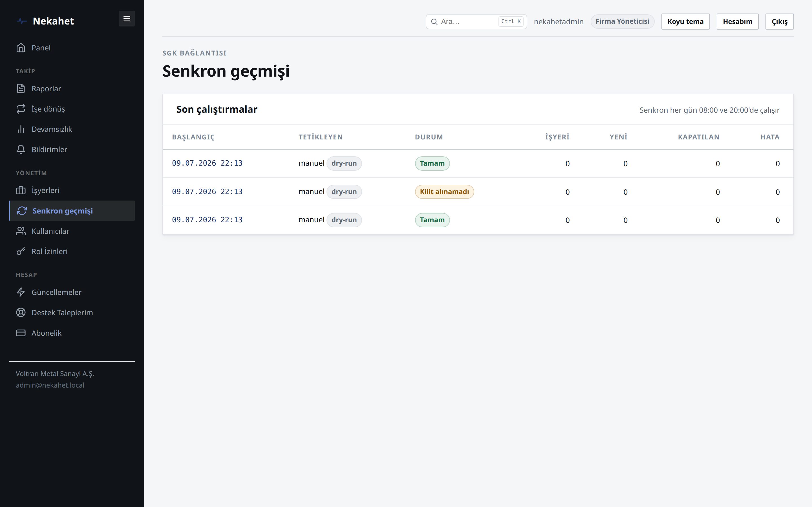Image resolution: width=812 pixels, height=507 pixels.
Task: Click the Bildirimler bell icon
Action: 21,149
